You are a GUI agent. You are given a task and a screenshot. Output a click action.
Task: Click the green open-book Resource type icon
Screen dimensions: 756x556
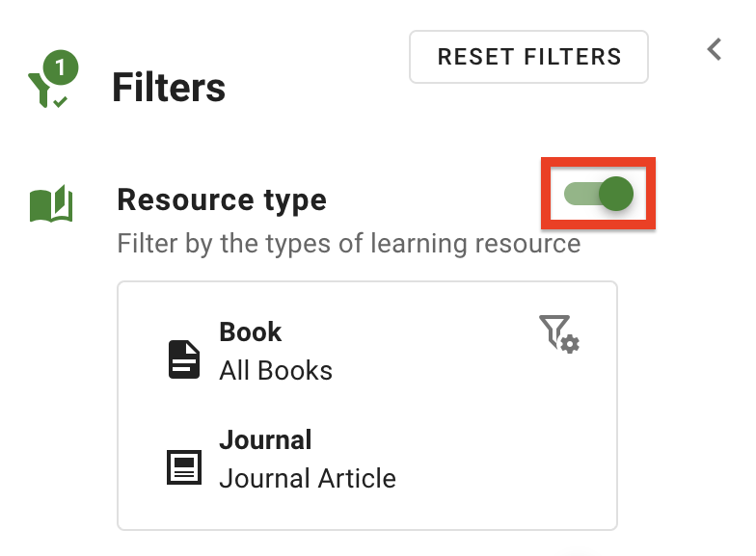tap(51, 204)
